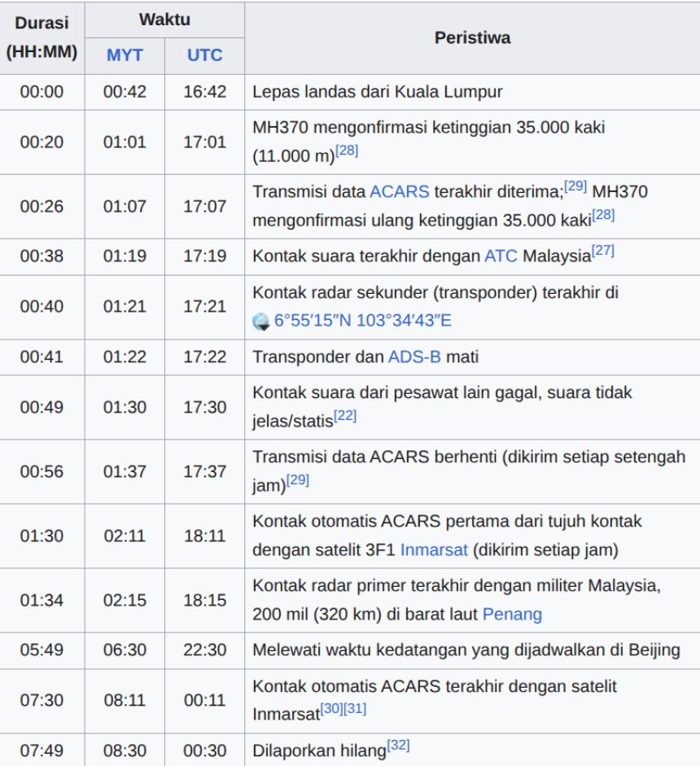Image resolution: width=700 pixels, height=766 pixels.
Task: Open the UTC column header link
Action: 204,55
